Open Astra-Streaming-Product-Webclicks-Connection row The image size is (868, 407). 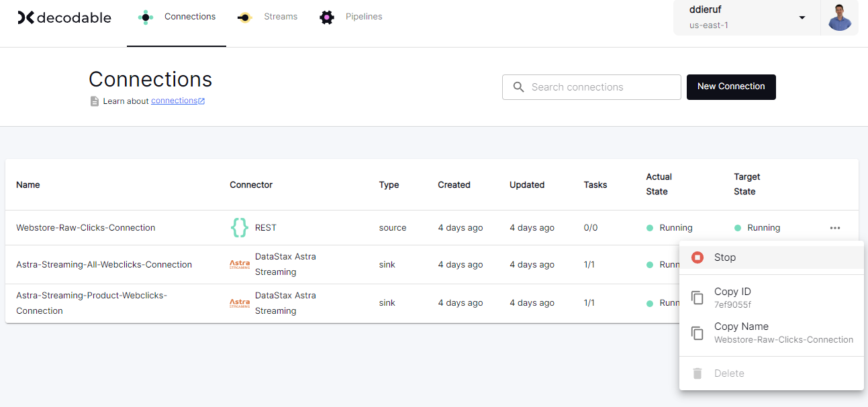[91, 303]
